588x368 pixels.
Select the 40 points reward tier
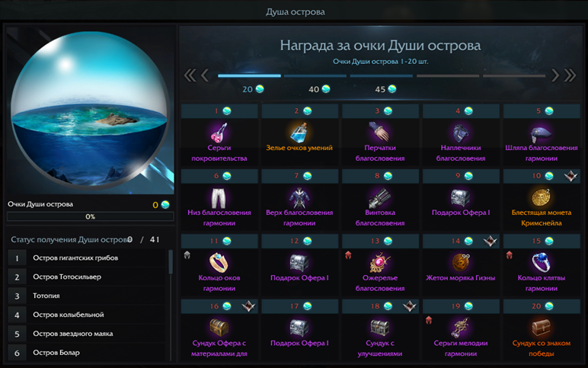[319, 89]
